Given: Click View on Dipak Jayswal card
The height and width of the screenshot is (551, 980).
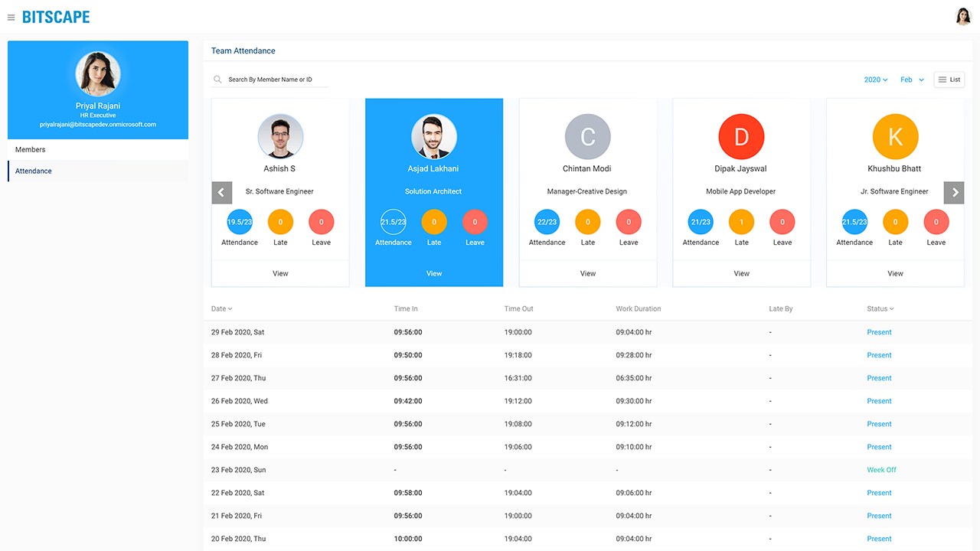Looking at the screenshot, I should point(741,273).
